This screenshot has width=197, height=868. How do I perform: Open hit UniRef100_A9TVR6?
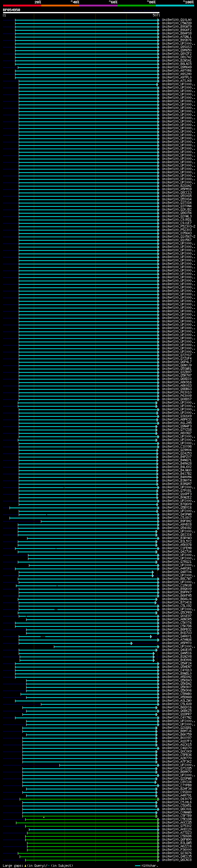click(176, 71)
